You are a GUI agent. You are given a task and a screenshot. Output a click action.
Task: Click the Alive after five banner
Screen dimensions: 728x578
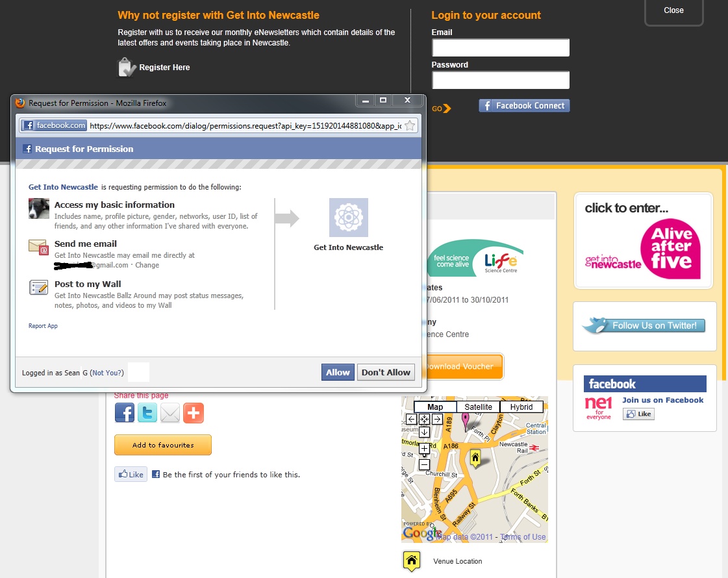[x=644, y=241]
